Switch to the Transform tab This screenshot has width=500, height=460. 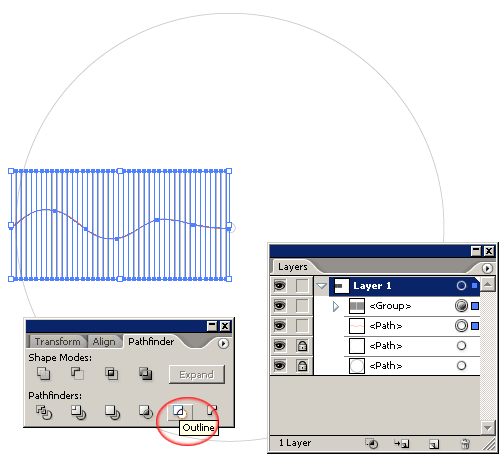(x=57, y=342)
